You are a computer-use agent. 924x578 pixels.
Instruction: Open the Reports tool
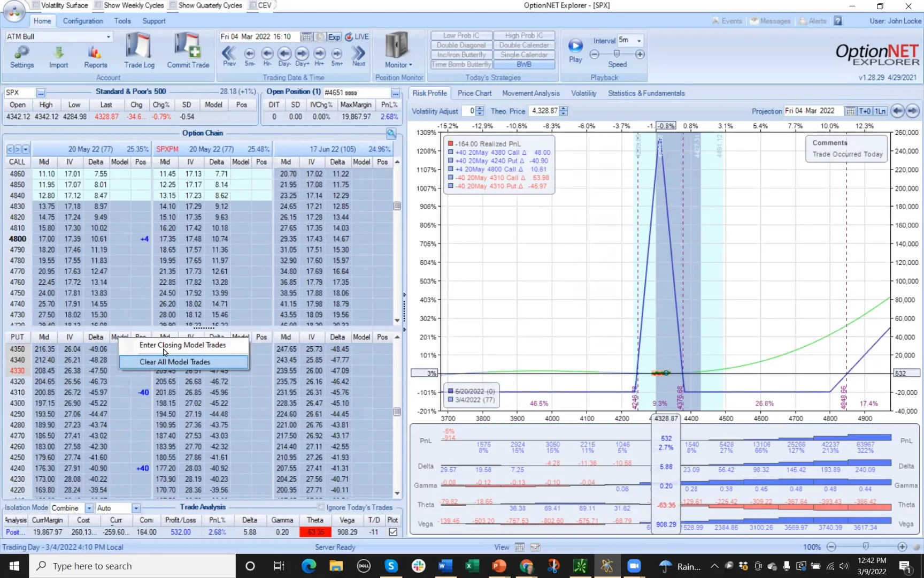click(96, 57)
